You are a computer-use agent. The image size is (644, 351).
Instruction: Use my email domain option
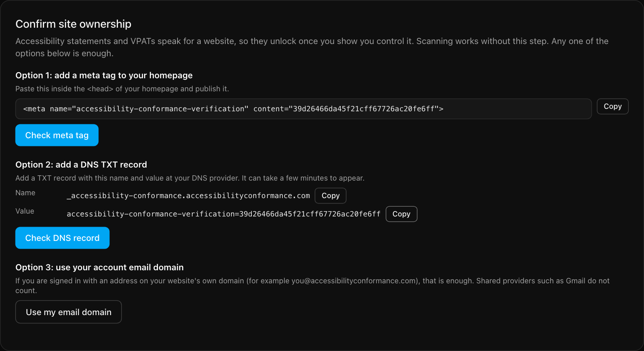[69, 312]
